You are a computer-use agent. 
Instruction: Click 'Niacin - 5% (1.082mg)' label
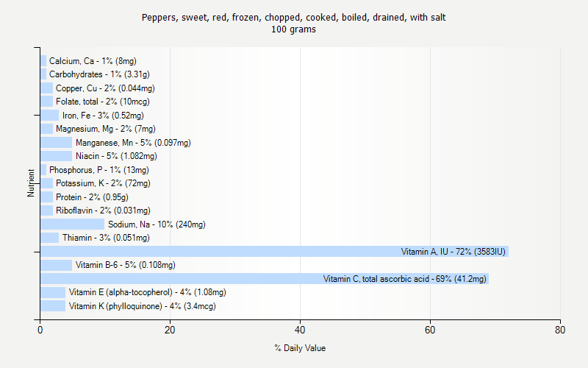click(x=116, y=156)
